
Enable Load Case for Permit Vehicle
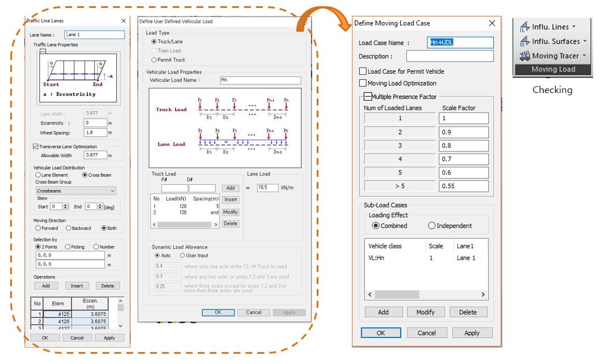coord(363,71)
